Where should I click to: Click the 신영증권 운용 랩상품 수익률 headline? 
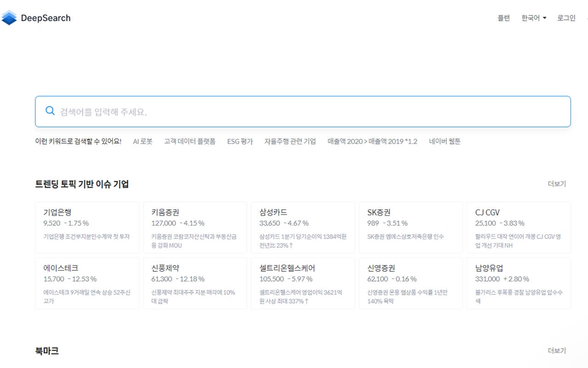[407, 297]
